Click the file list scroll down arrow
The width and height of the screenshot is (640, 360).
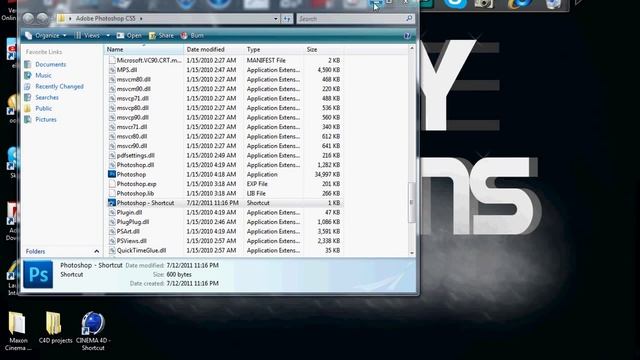coord(411,253)
